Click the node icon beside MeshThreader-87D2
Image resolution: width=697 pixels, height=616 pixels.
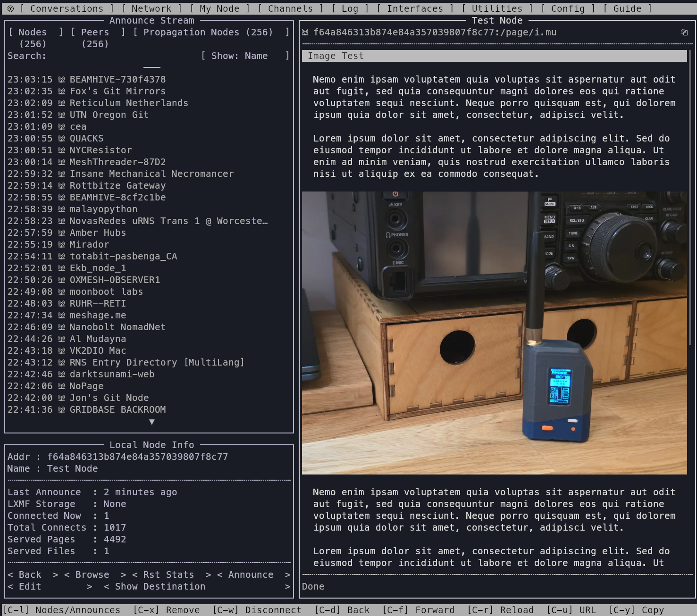pyautogui.click(x=61, y=162)
